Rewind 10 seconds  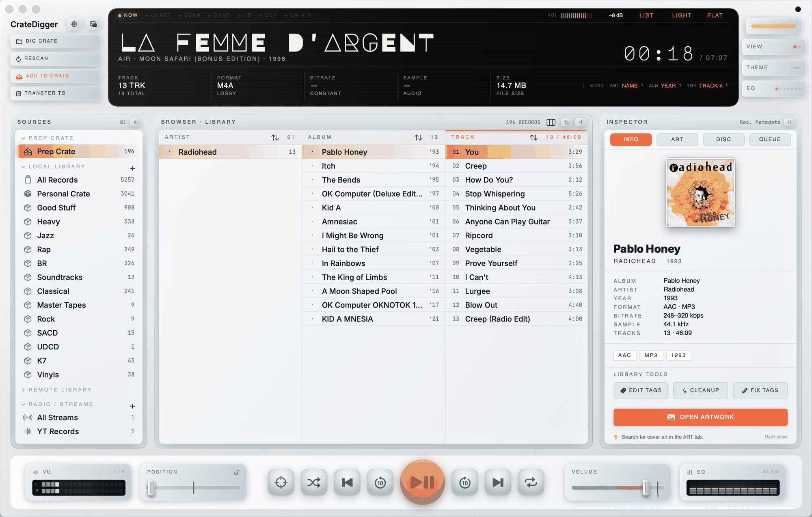click(x=380, y=483)
